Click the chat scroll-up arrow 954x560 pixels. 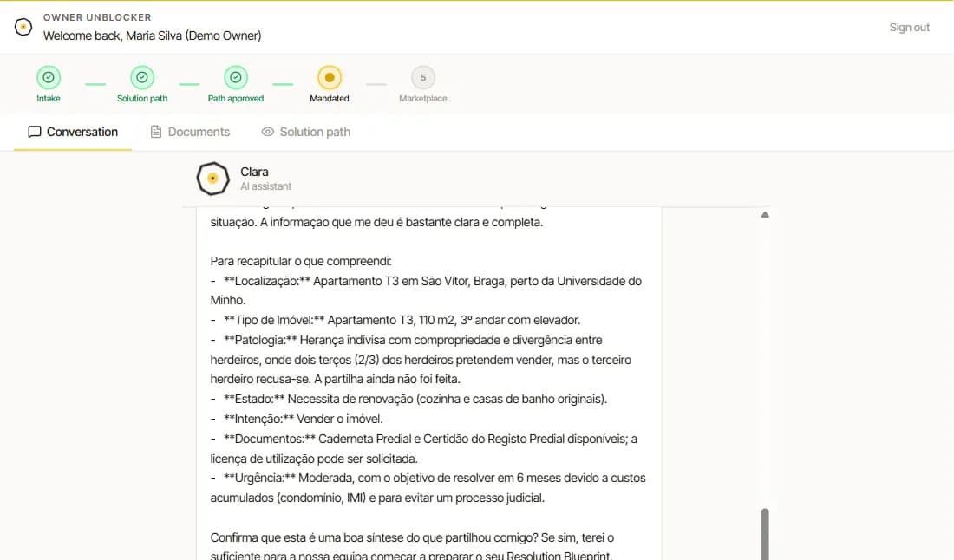(765, 215)
